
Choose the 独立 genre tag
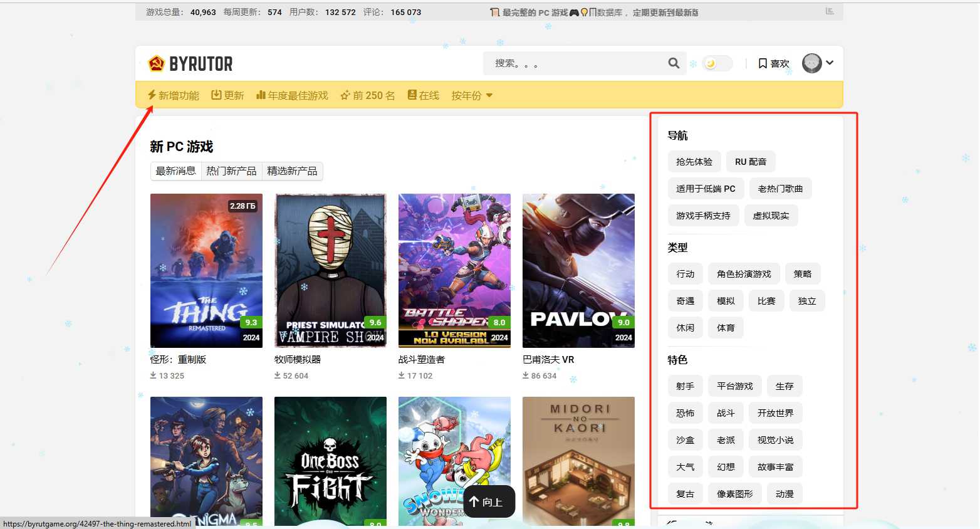coord(807,301)
